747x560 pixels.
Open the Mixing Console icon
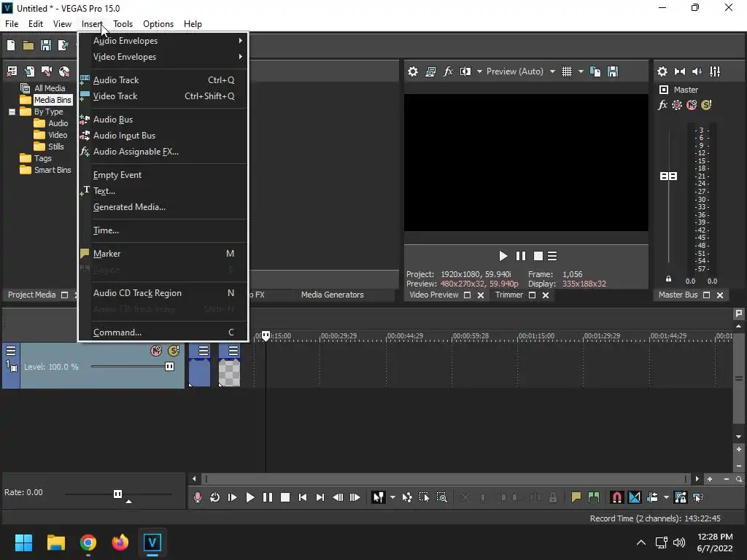tap(715, 71)
